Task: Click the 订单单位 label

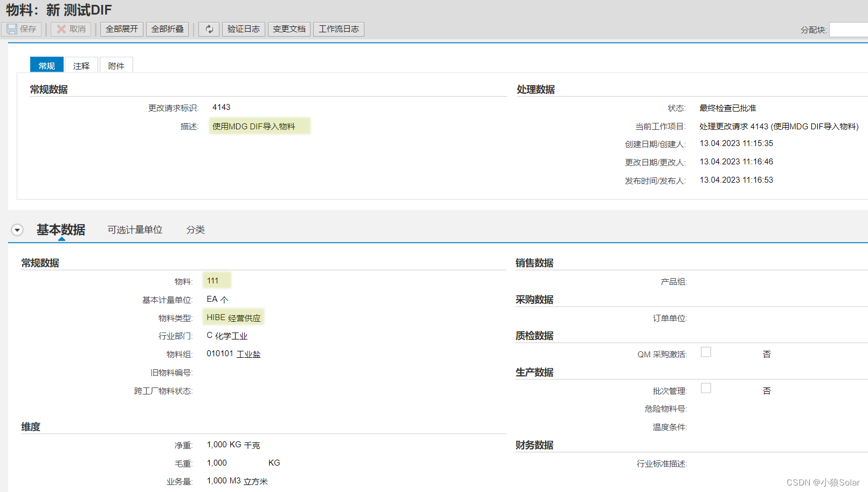Action: tap(670, 318)
